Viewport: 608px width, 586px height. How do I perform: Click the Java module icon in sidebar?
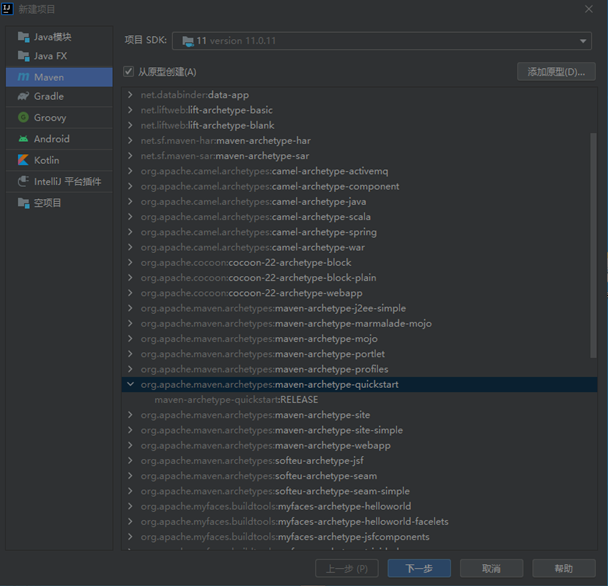[x=23, y=37]
